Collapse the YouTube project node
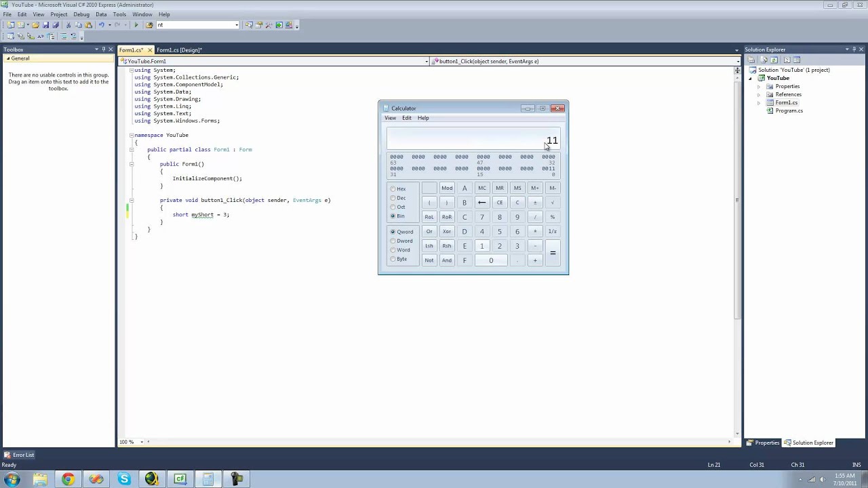This screenshot has height=488, width=868. coord(751,79)
